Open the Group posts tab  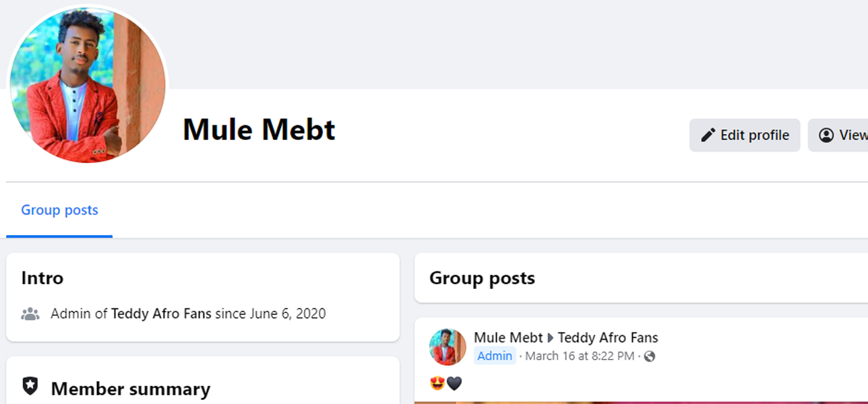pos(59,210)
